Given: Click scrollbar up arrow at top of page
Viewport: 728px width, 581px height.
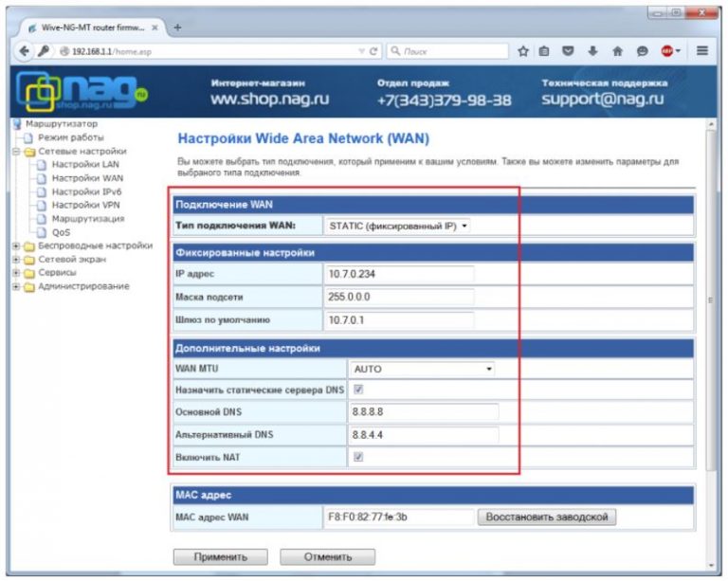Looking at the screenshot, I should (711, 124).
